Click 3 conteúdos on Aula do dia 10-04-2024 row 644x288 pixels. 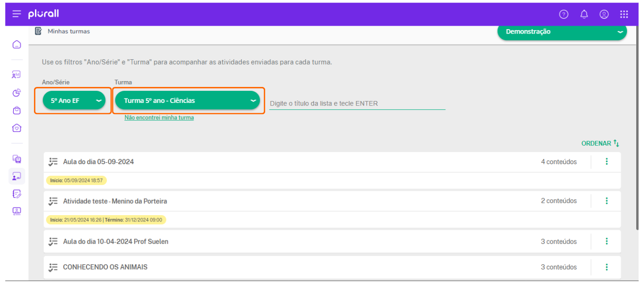[559, 241]
